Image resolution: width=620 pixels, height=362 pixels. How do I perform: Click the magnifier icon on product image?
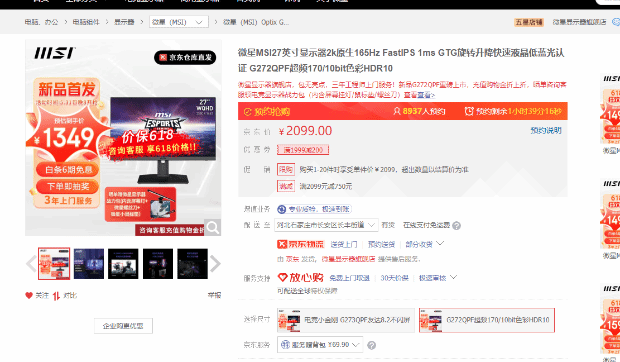click(x=213, y=227)
